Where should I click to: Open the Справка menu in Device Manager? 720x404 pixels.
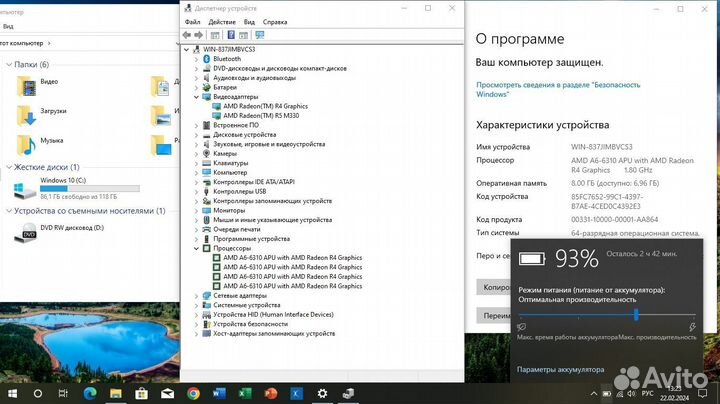275,22
